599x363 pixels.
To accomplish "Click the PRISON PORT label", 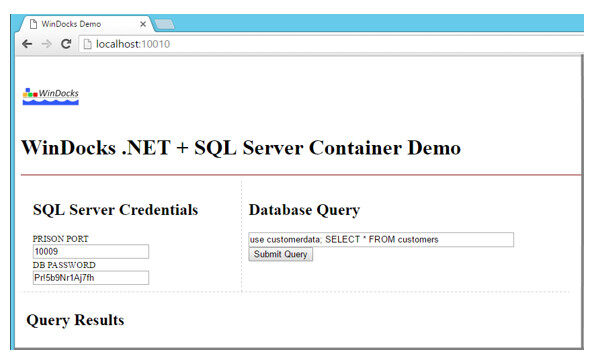I will point(60,239).
